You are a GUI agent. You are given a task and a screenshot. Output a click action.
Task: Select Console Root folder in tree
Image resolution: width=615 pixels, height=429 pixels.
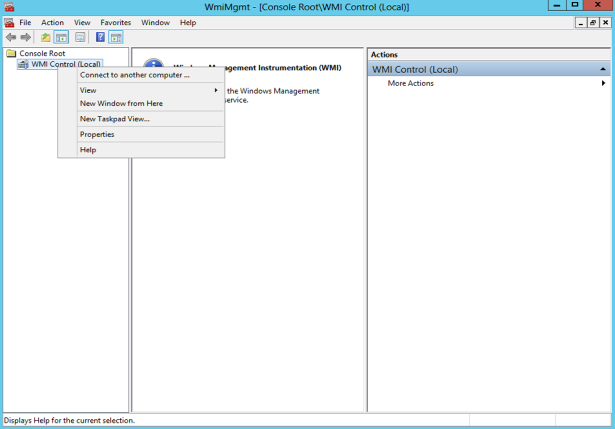[41, 53]
